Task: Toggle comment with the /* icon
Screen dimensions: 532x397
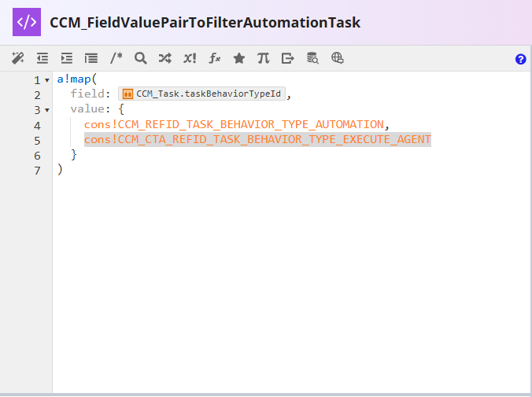Action: click(116, 58)
